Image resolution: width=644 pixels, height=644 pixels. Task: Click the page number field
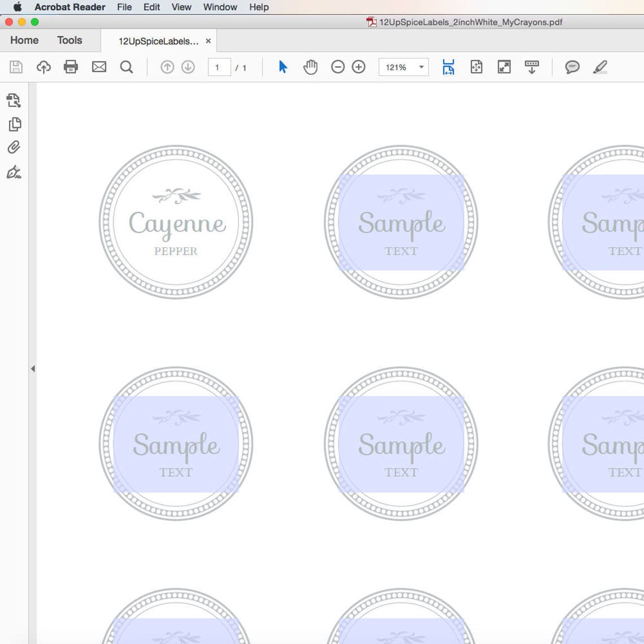click(x=219, y=67)
